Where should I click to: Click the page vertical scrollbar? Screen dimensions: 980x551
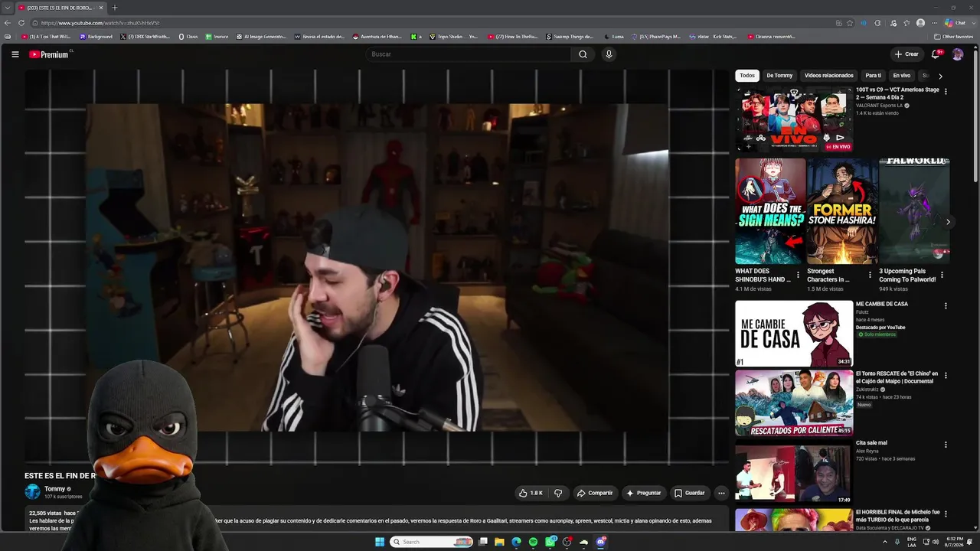[976, 115]
